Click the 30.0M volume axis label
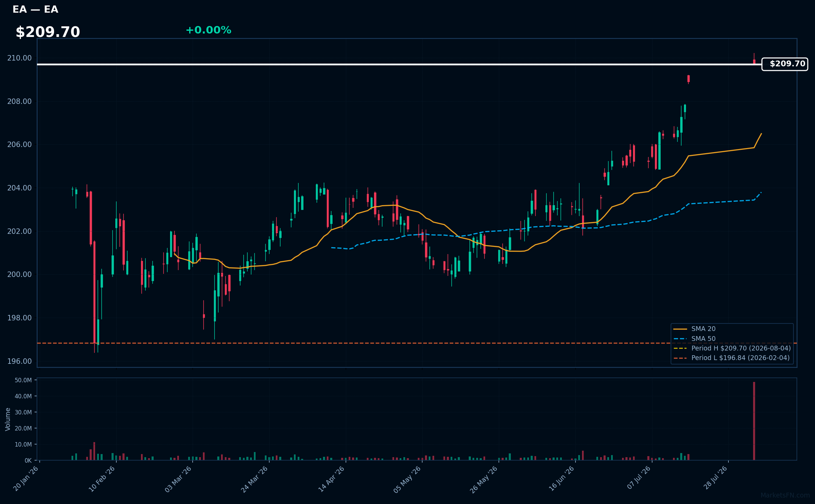Image resolution: width=815 pixels, height=504 pixels. (x=23, y=412)
